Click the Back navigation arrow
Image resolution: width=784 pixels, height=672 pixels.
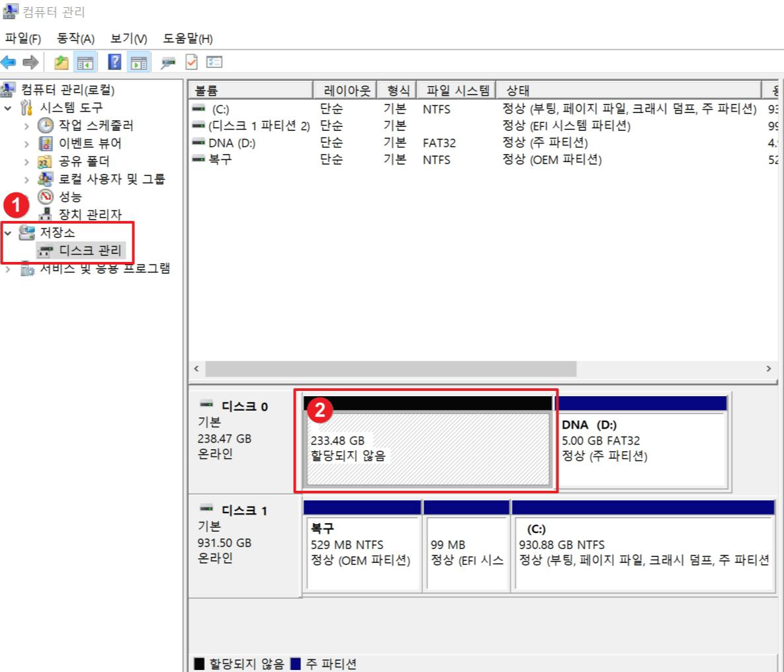pyautogui.click(x=9, y=62)
